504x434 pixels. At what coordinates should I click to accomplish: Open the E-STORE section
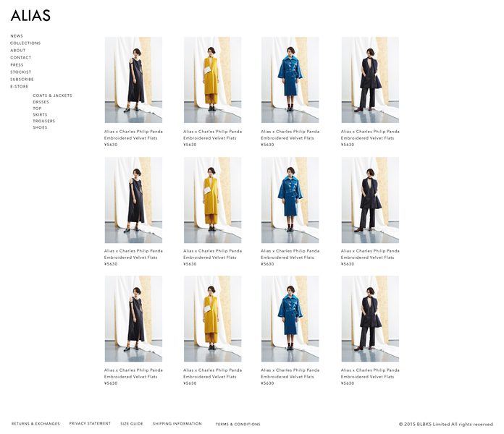coord(20,86)
